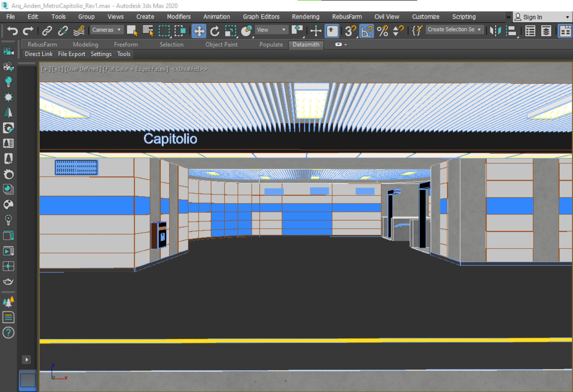Toggle the Ribbon display button
The height and width of the screenshot is (392, 573).
[565, 31]
